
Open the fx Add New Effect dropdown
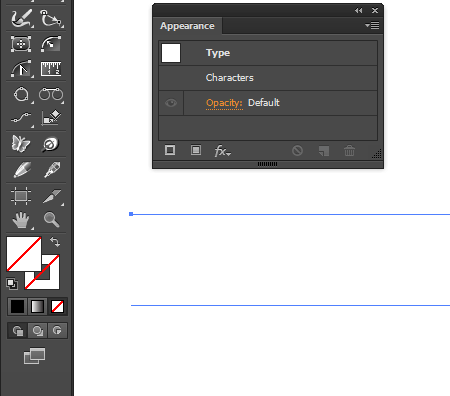coord(223,151)
